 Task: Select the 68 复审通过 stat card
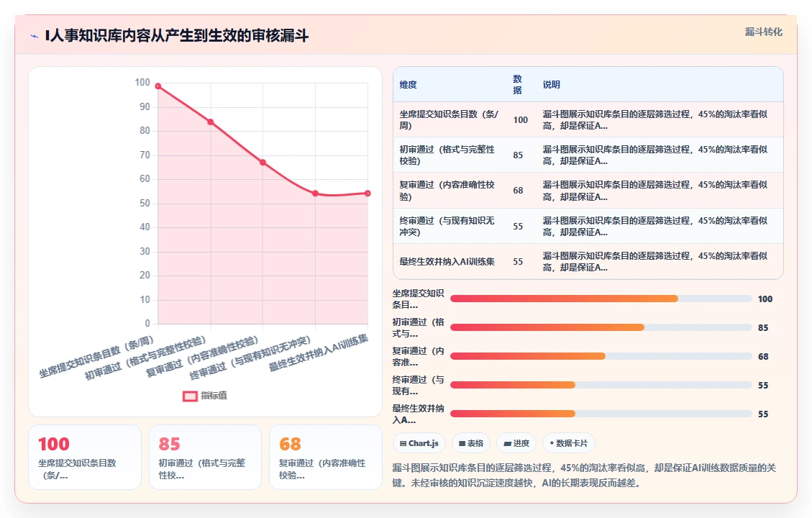(x=326, y=458)
